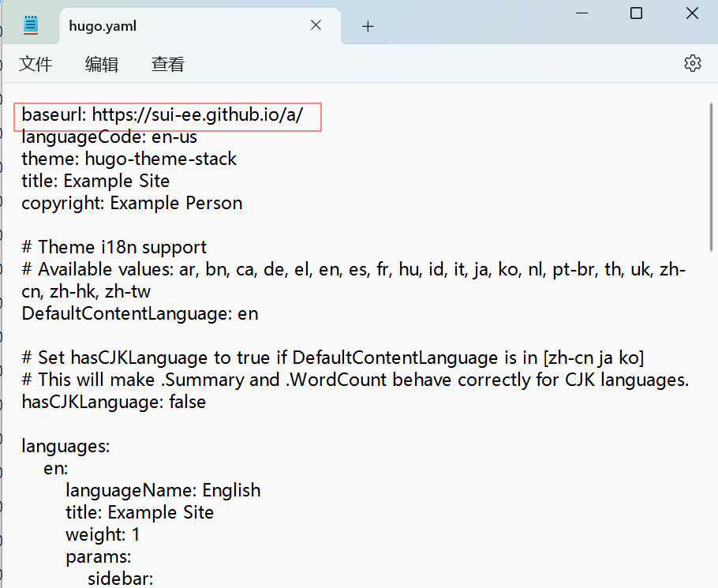The height and width of the screenshot is (588, 718).
Task: Open the 编辑 menu
Action: [x=102, y=64]
